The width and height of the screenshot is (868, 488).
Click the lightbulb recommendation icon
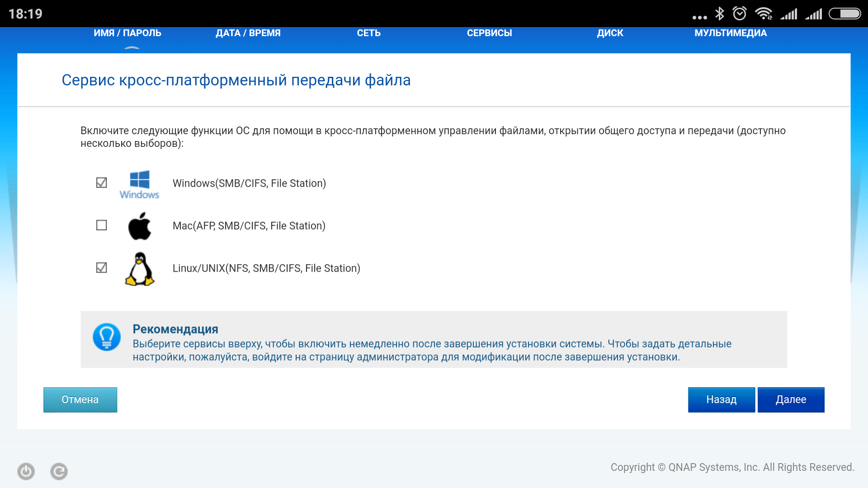tap(107, 337)
